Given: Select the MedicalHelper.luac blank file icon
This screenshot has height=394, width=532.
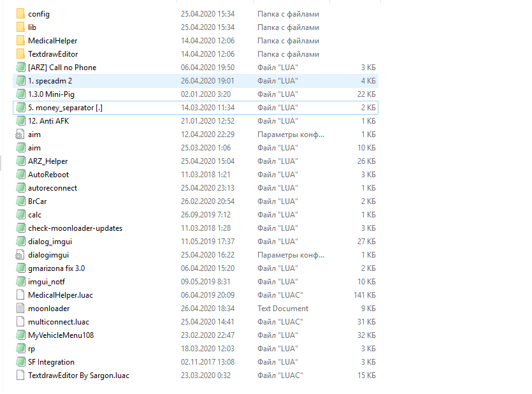Looking at the screenshot, I should [20, 295].
